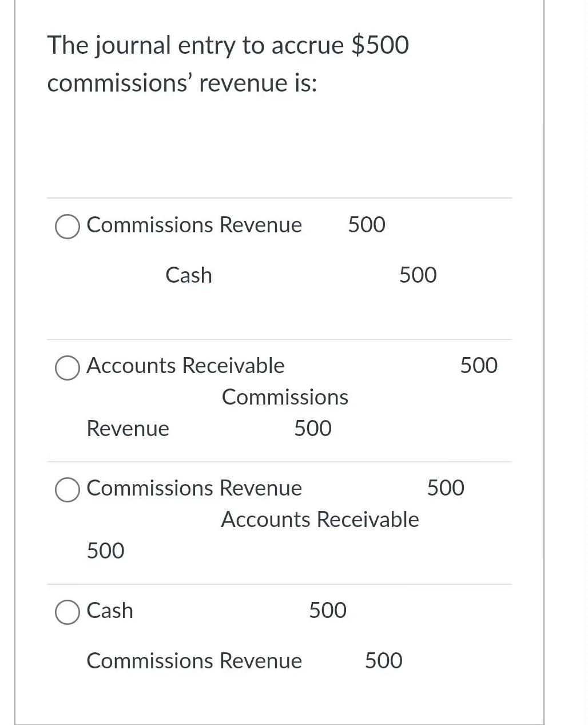Choose the Accounts Receivable debit radio option
This screenshot has width=588, height=725.
pos(67,367)
